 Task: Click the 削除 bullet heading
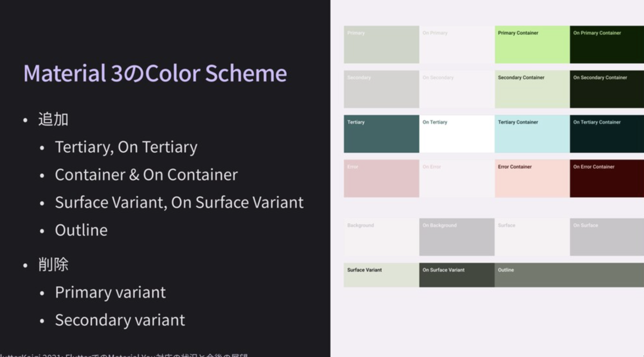[53, 264]
